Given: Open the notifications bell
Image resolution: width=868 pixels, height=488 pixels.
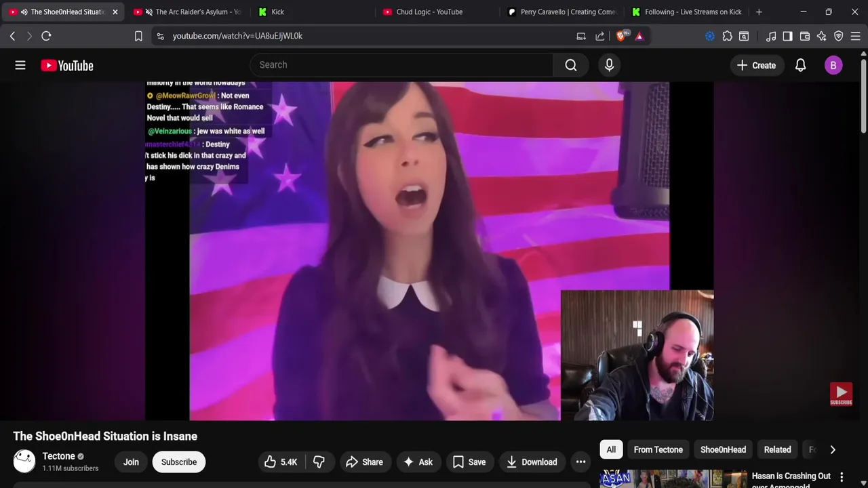Looking at the screenshot, I should (800, 65).
